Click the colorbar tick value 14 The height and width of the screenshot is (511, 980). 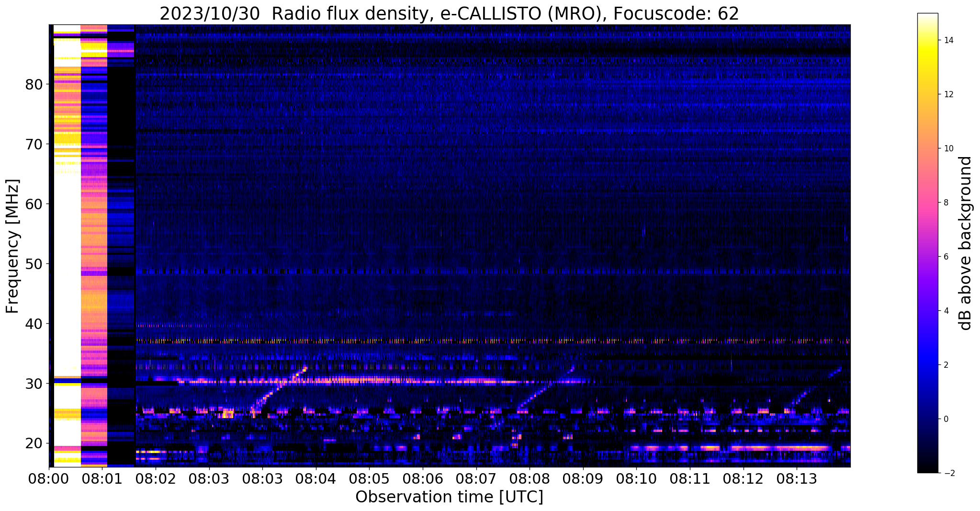click(948, 40)
